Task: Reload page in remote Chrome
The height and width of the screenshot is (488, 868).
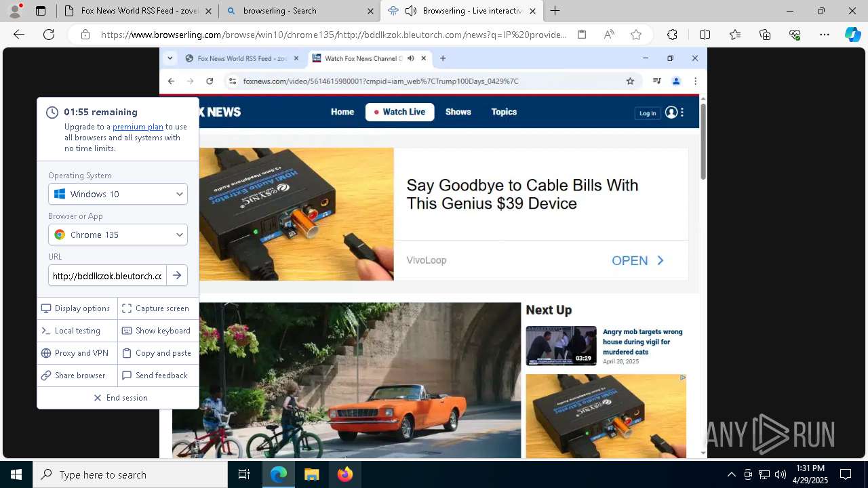Action: click(210, 81)
